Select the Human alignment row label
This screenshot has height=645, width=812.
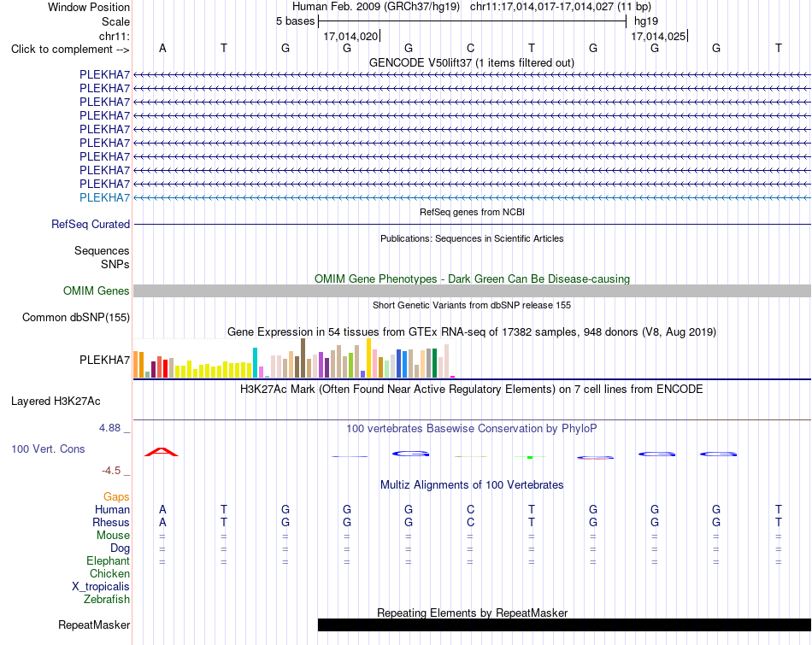(112, 509)
